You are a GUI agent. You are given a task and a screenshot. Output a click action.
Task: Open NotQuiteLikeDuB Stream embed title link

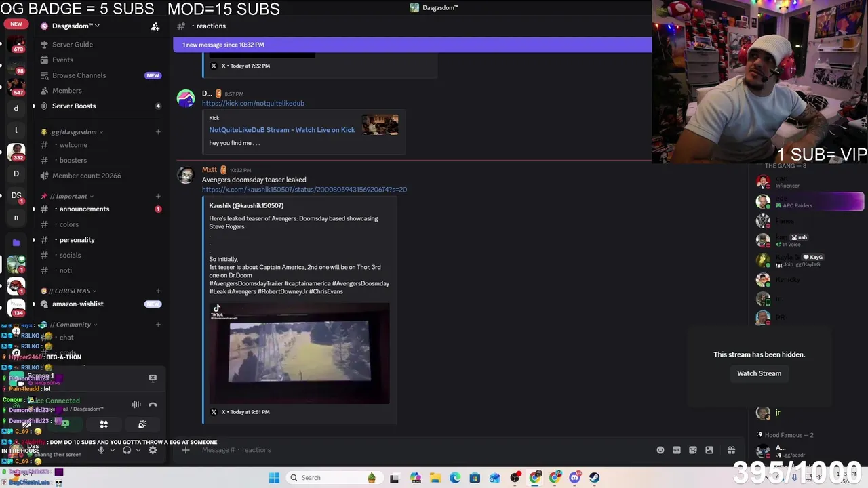(x=281, y=130)
